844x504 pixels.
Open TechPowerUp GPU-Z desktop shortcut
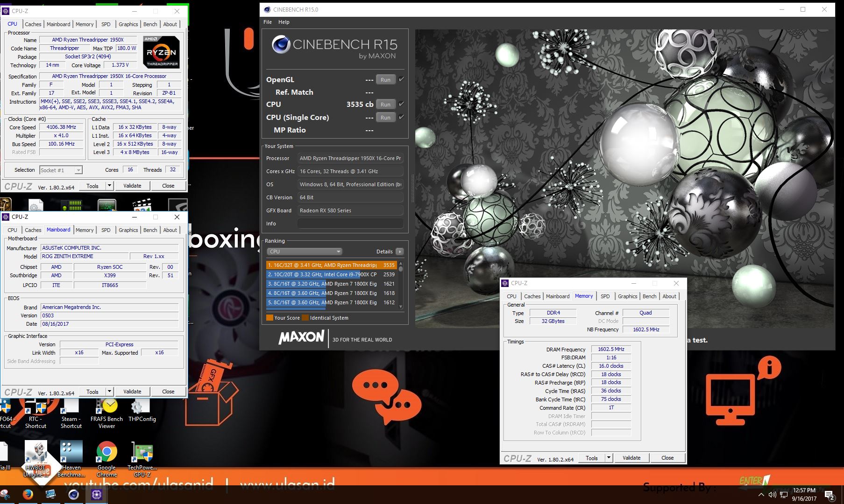(x=142, y=459)
